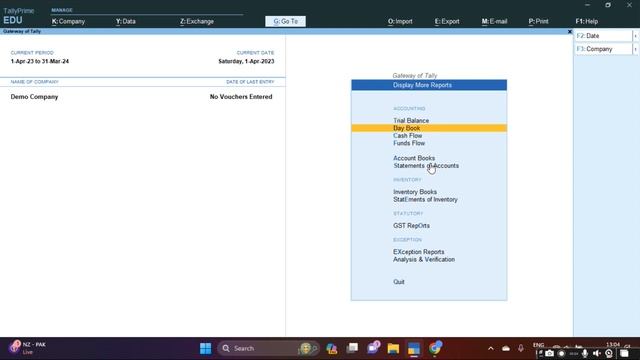The width and height of the screenshot is (640, 360).
Task: Open the Y: Data menu
Action: pyautogui.click(x=125, y=21)
